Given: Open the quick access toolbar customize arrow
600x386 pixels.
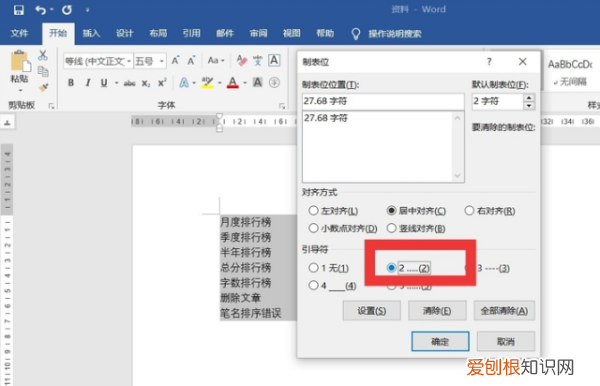Looking at the screenshot, I should point(87,10).
